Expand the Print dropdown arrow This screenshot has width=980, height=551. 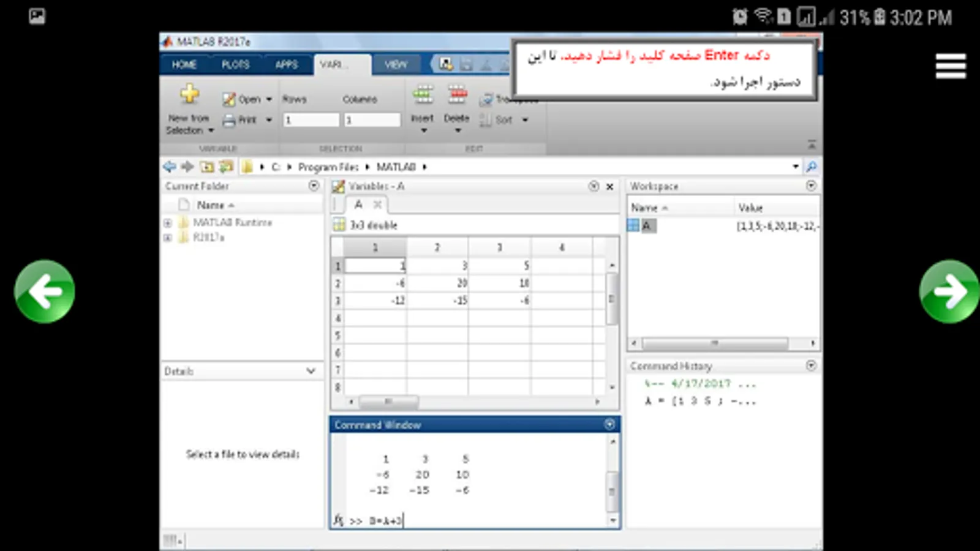tap(269, 120)
